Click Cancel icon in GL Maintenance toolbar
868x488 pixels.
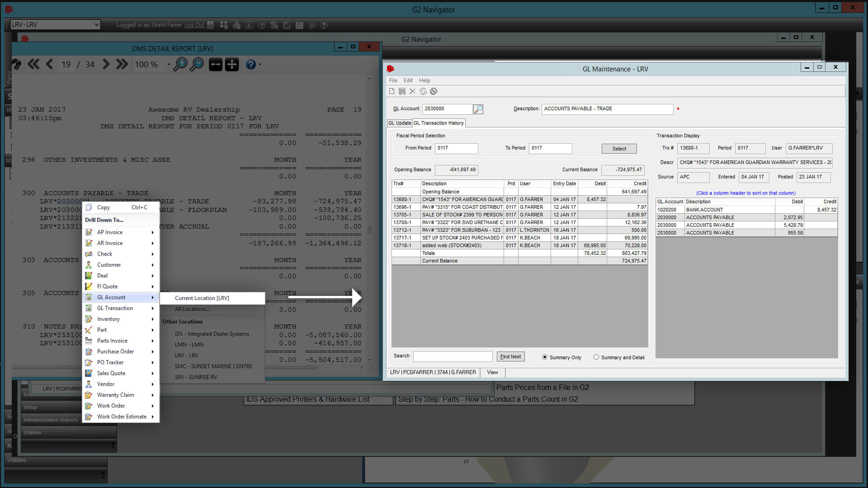coord(434,91)
